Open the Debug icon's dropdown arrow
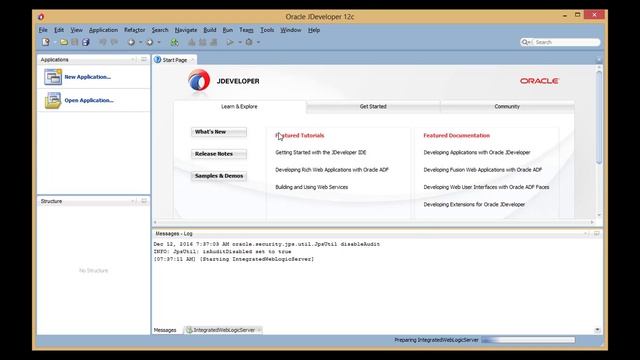The height and width of the screenshot is (360, 640). [x=258, y=42]
